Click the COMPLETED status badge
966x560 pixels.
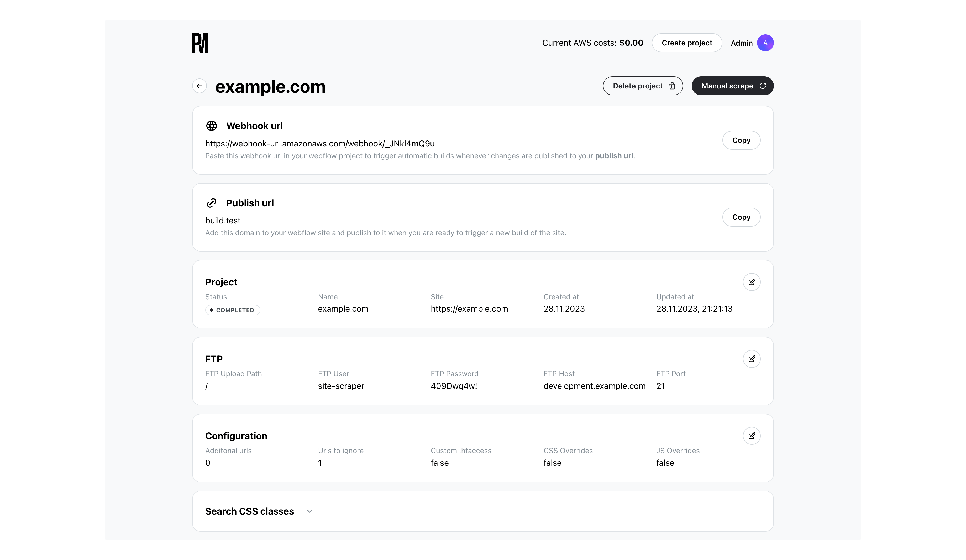[233, 310]
